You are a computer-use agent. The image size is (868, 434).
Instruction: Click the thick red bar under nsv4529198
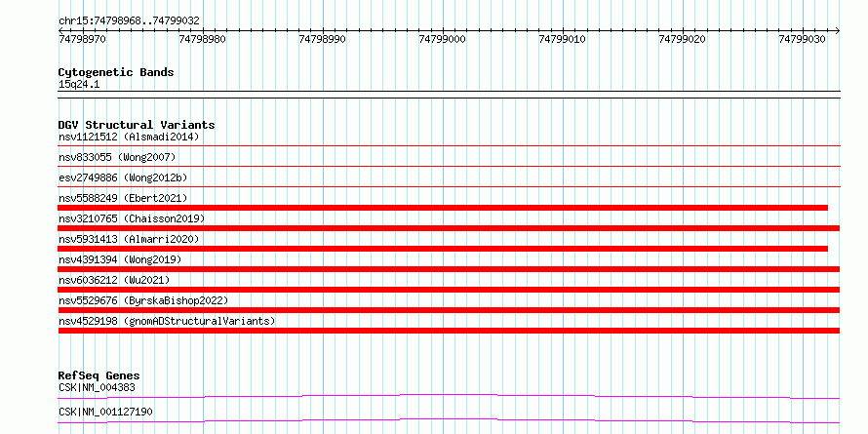click(x=449, y=331)
